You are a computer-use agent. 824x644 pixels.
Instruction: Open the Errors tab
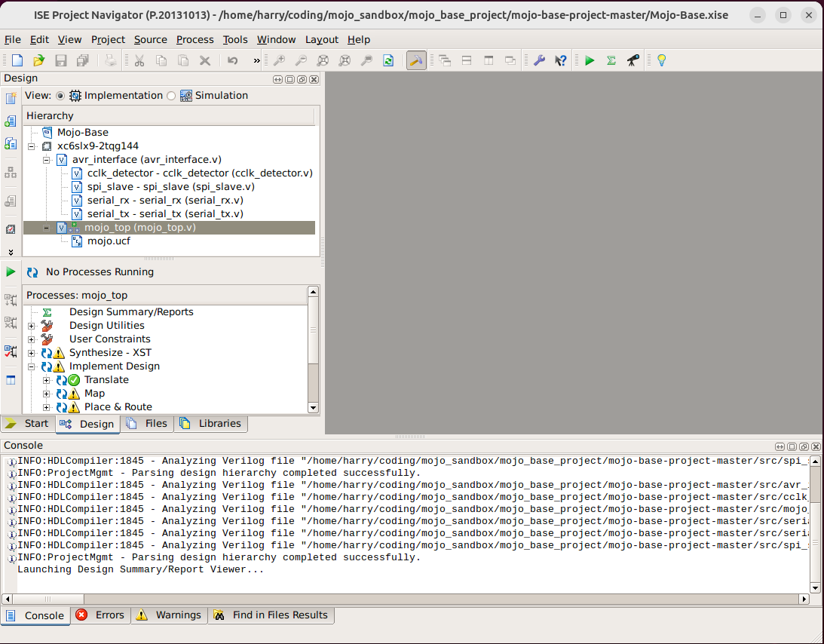click(101, 615)
